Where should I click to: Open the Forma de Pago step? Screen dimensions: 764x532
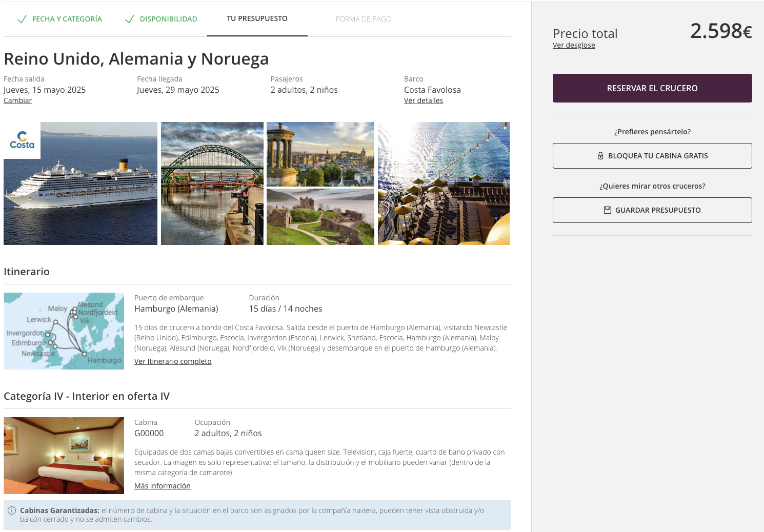tap(364, 19)
